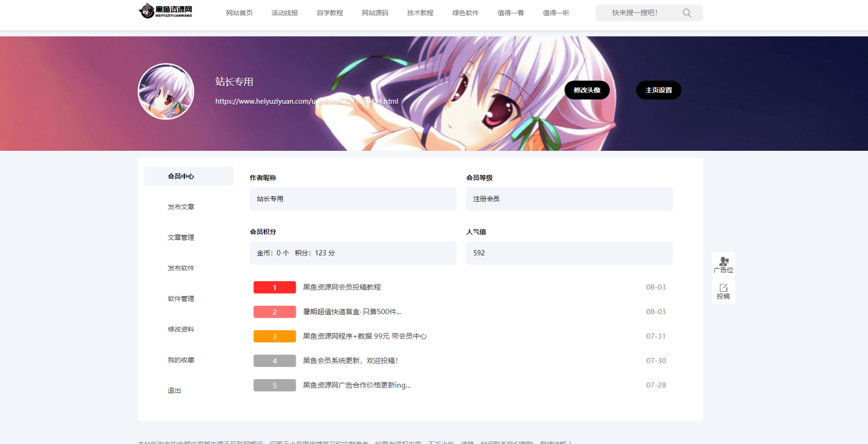
Task: Click the 人气值 field showing 592
Action: tap(570, 253)
